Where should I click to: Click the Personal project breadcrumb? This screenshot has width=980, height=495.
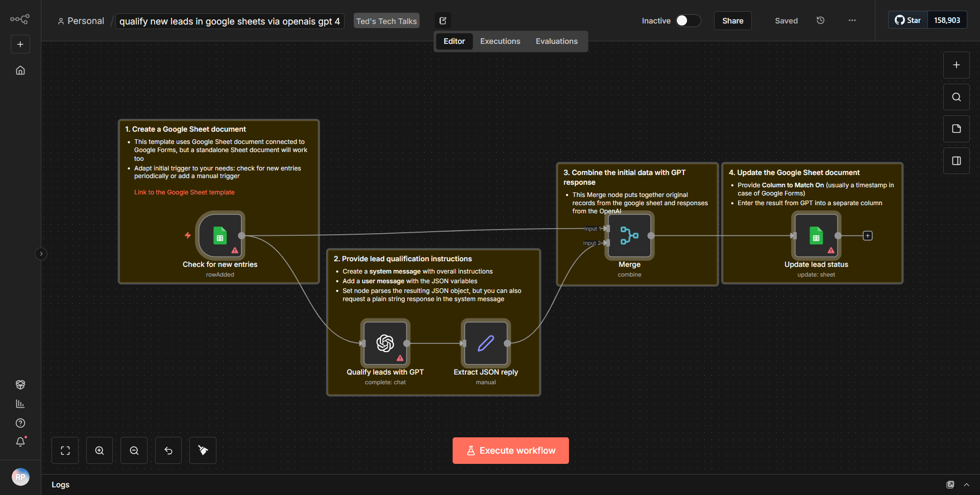(81, 21)
